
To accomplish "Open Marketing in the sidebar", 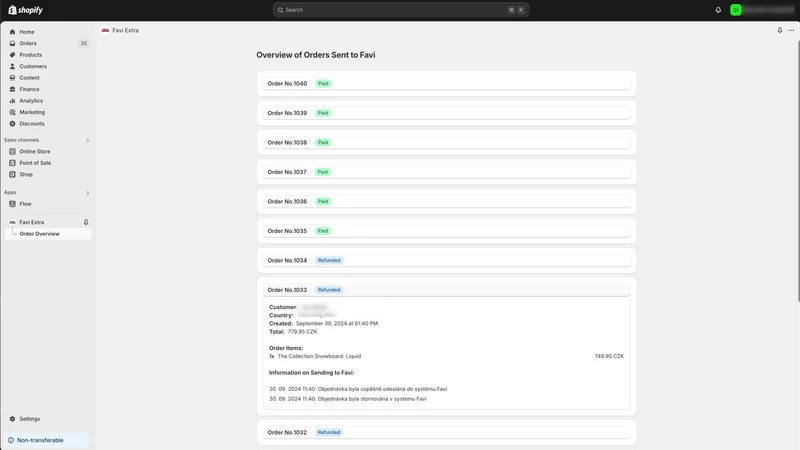I will point(32,112).
